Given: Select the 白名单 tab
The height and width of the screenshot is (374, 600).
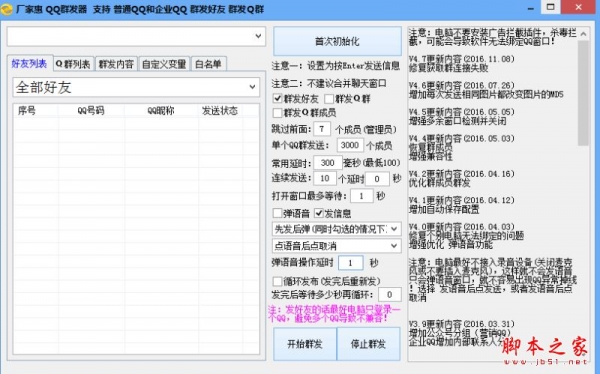Looking at the screenshot, I should click(208, 64).
